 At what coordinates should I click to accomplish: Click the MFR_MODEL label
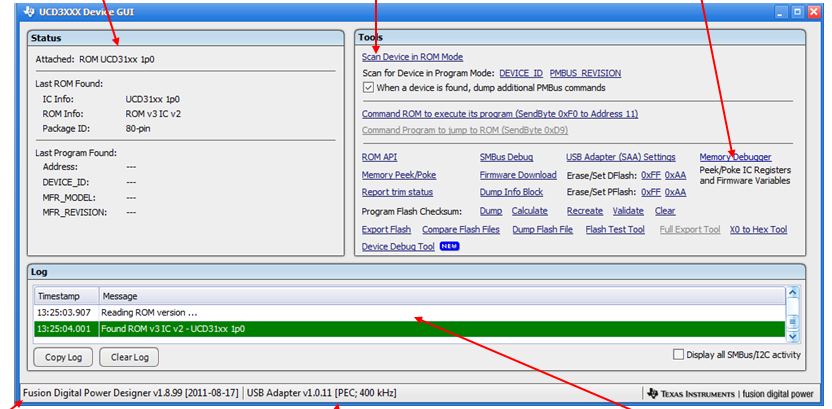pyautogui.click(x=68, y=197)
